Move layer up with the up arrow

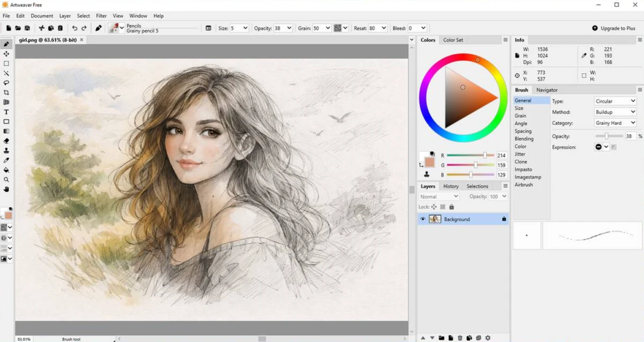click(x=423, y=338)
